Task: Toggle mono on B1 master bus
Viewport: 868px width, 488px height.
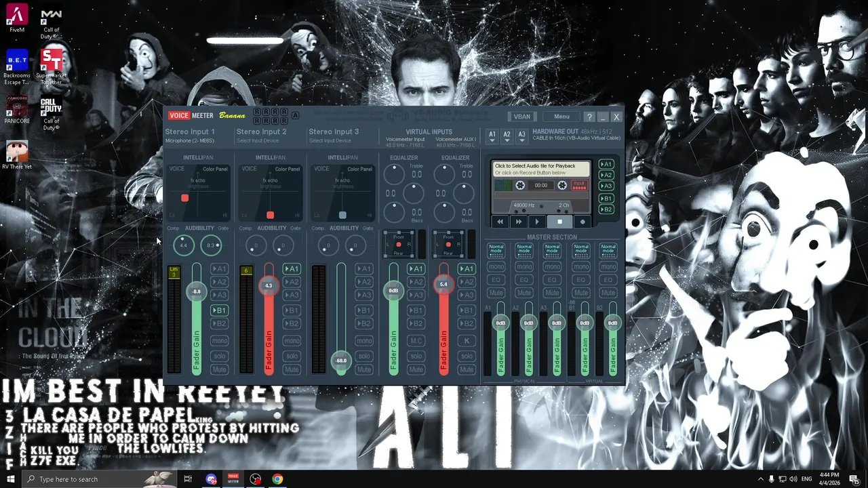Action: 580,267
